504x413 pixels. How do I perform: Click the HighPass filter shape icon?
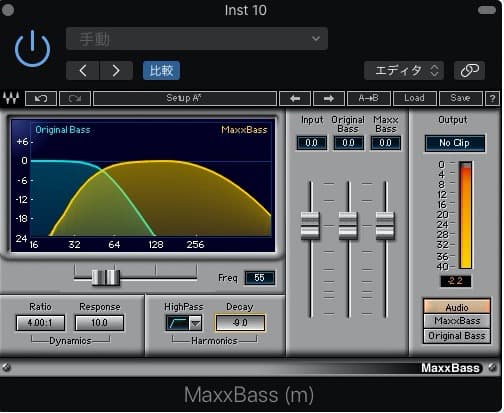point(177,323)
